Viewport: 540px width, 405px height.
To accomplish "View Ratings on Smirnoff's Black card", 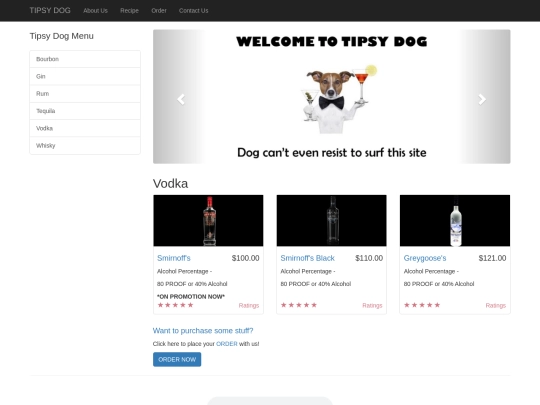I will coord(372,305).
